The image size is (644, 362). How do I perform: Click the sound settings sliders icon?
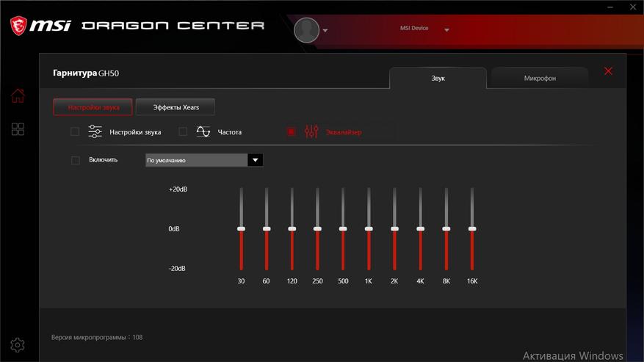tap(95, 131)
